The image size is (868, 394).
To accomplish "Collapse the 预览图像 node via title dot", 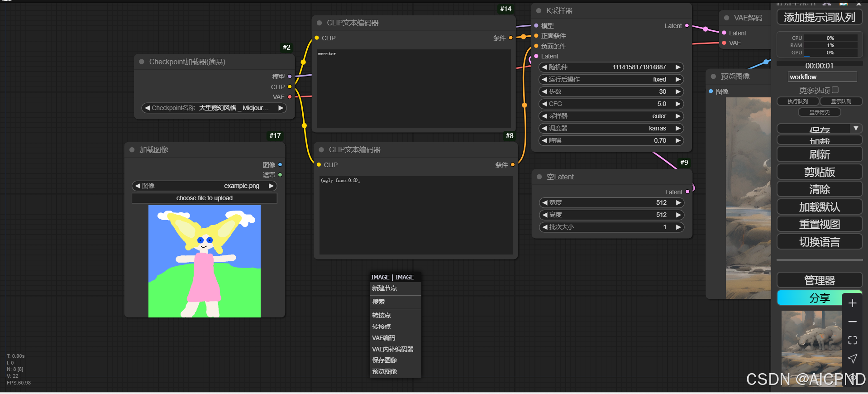I will [x=713, y=77].
